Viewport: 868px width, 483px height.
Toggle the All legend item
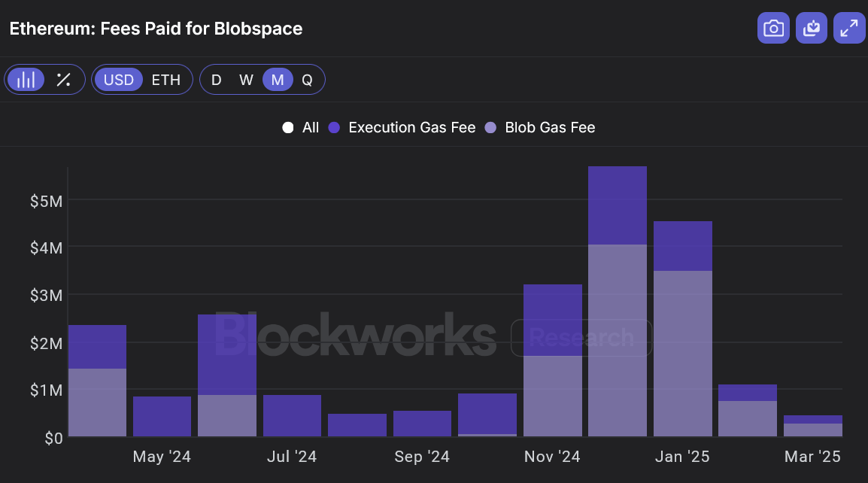pyautogui.click(x=301, y=128)
